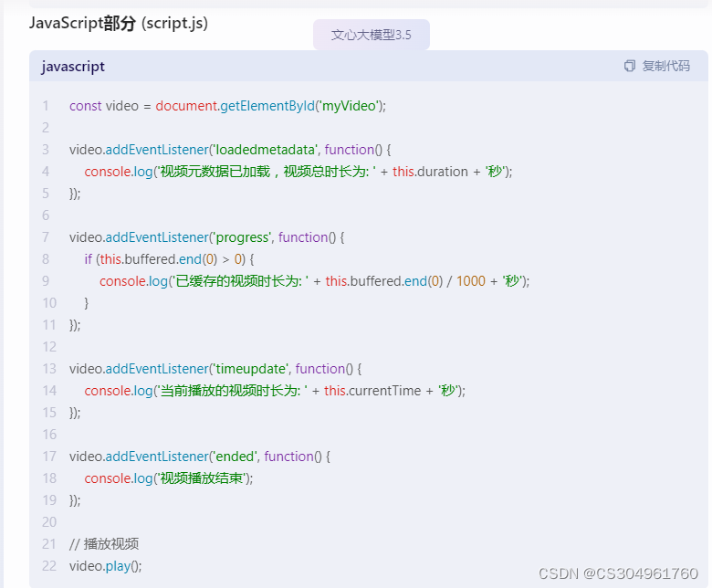Click line number 12
This screenshot has width=712, height=588.
tap(49, 347)
